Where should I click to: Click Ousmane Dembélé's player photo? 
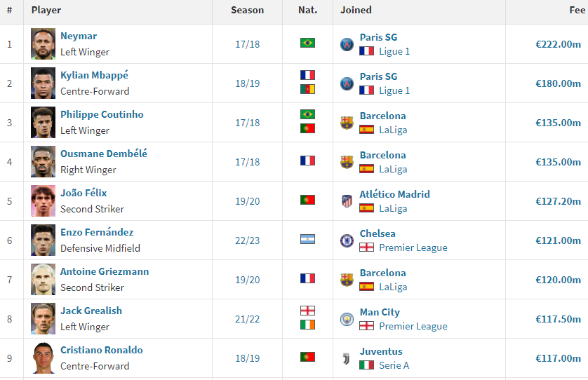click(x=43, y=162)
